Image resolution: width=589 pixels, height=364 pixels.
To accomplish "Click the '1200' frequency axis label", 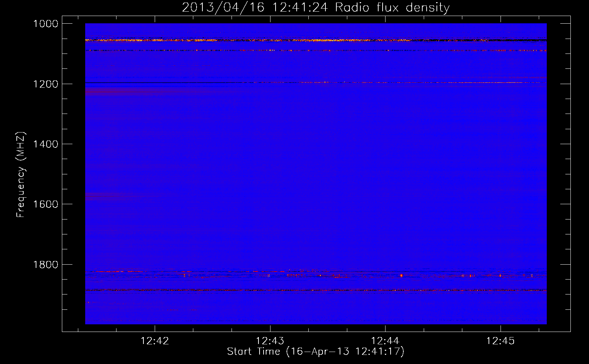I will click(46, 84).
